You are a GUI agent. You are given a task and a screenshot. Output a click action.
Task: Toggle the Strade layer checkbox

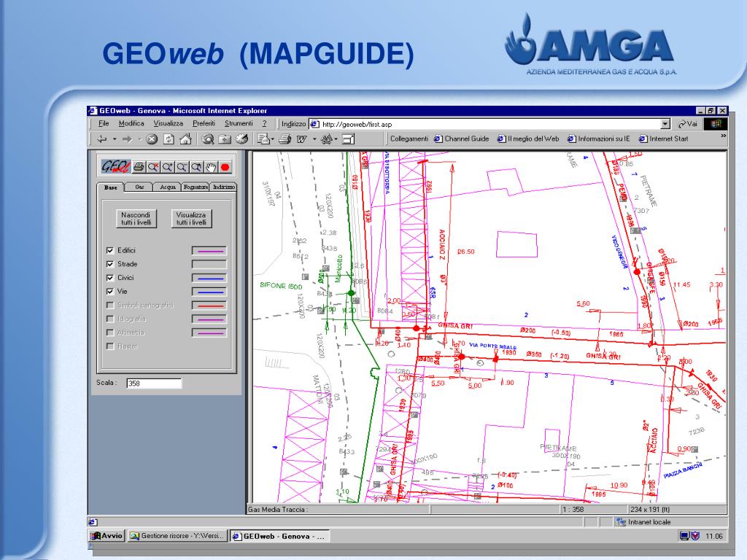click(110, 264)
